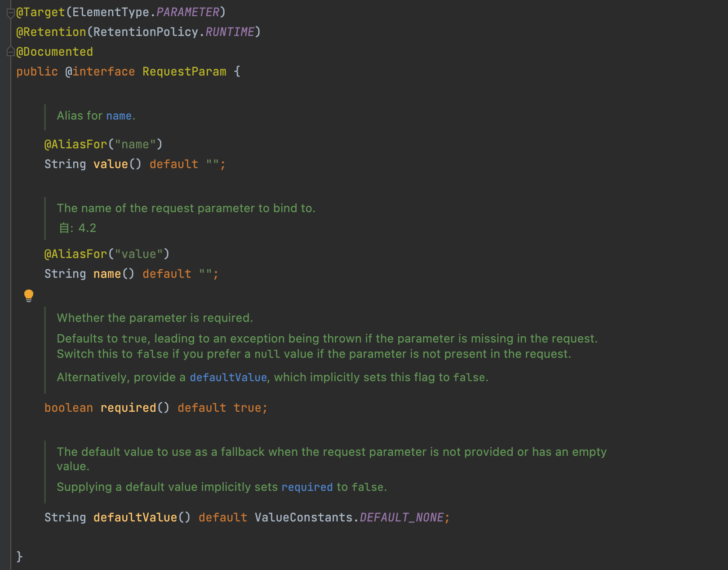Click the closing brace of the interface
The height and width of the screenshot is (570, 728).
point(19,557)
